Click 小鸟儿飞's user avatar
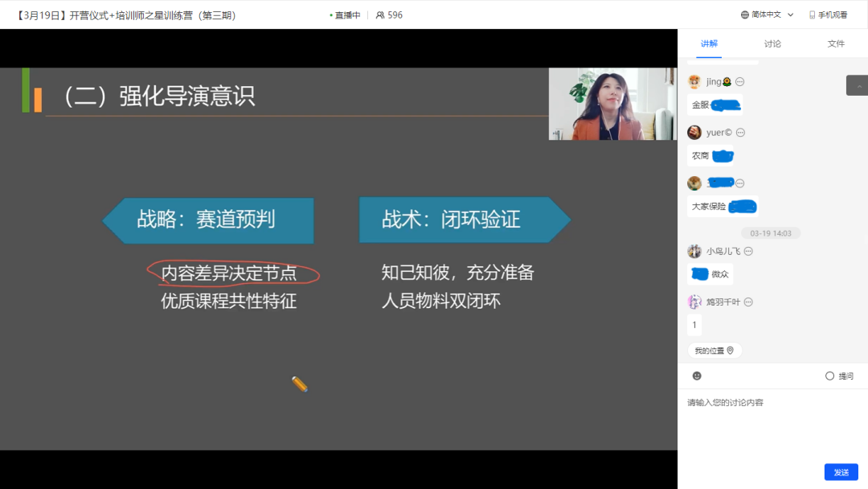 (694, 251)
